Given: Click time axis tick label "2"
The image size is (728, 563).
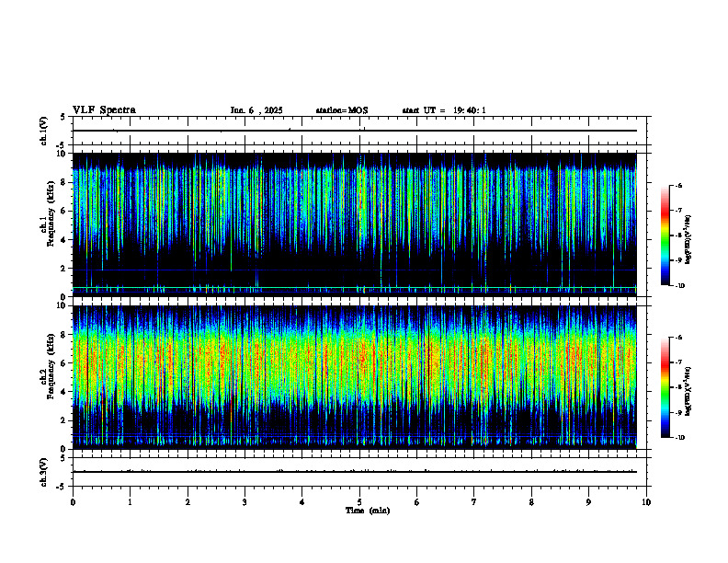Looking at the screenshot, I should pos(188,502).
